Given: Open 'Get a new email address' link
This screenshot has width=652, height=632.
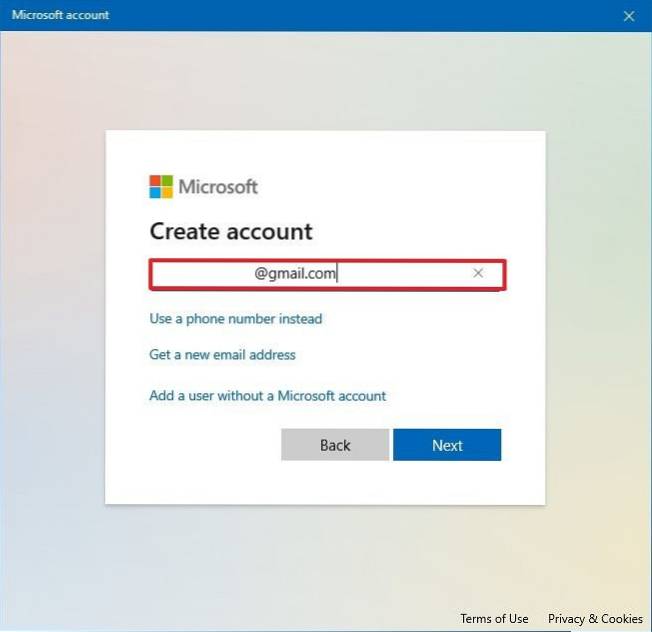Looking at the screenshot, I should point(222,355).
